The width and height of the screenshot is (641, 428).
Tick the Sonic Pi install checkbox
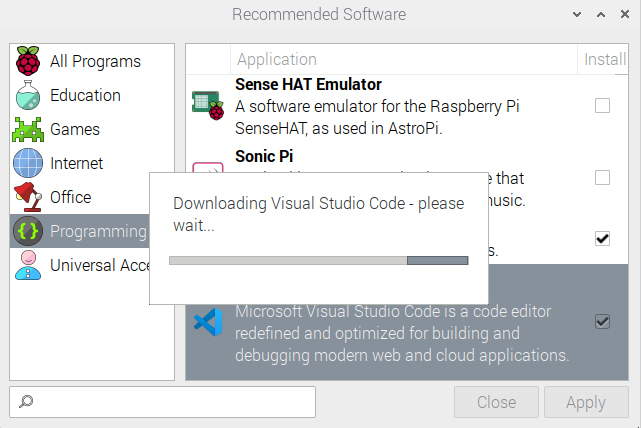tap(602, 178)
